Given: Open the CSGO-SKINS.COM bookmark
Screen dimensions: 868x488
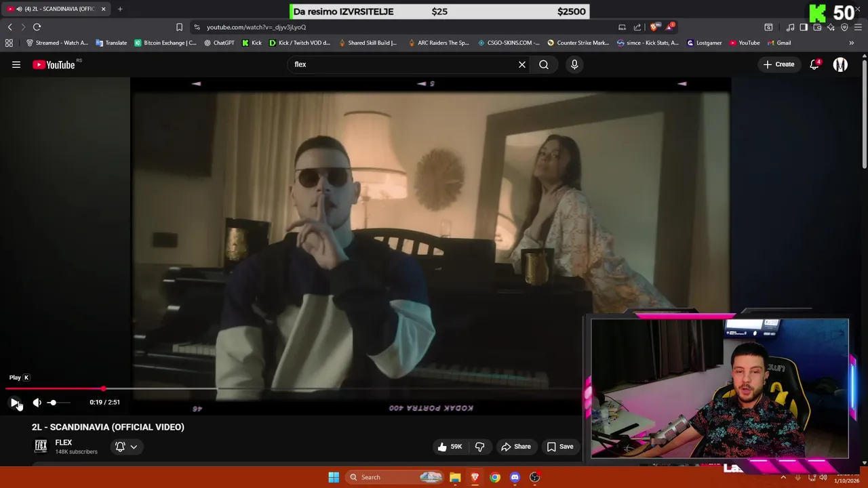Looking at the screenshot, I should [509, 43].
